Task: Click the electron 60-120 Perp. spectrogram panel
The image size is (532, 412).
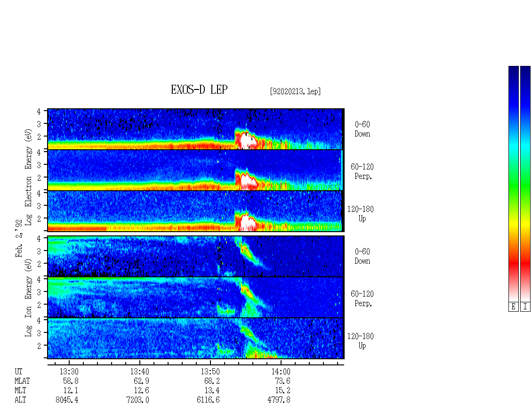Action: [196, 170]
